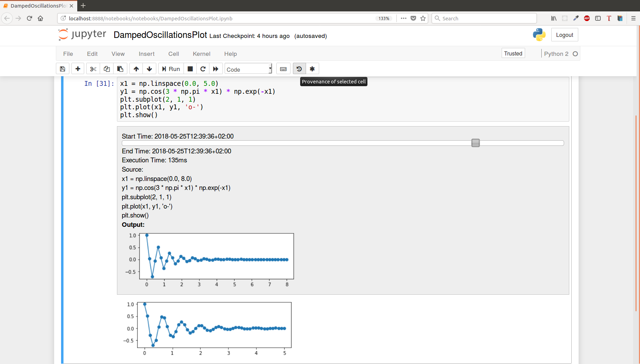Image resolution: width=640 pixels, height=364 pixels.
Task: Click the In [31] prompt label
Action: point(99,83)
